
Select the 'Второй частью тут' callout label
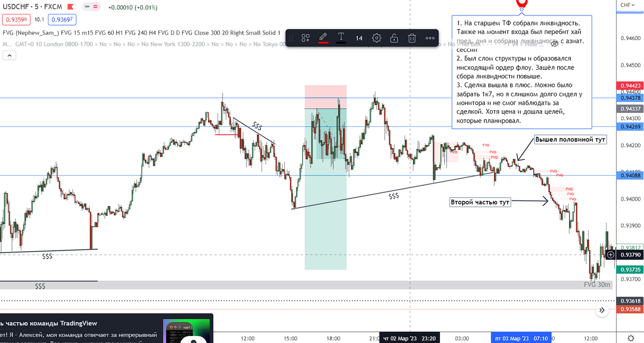480,202
